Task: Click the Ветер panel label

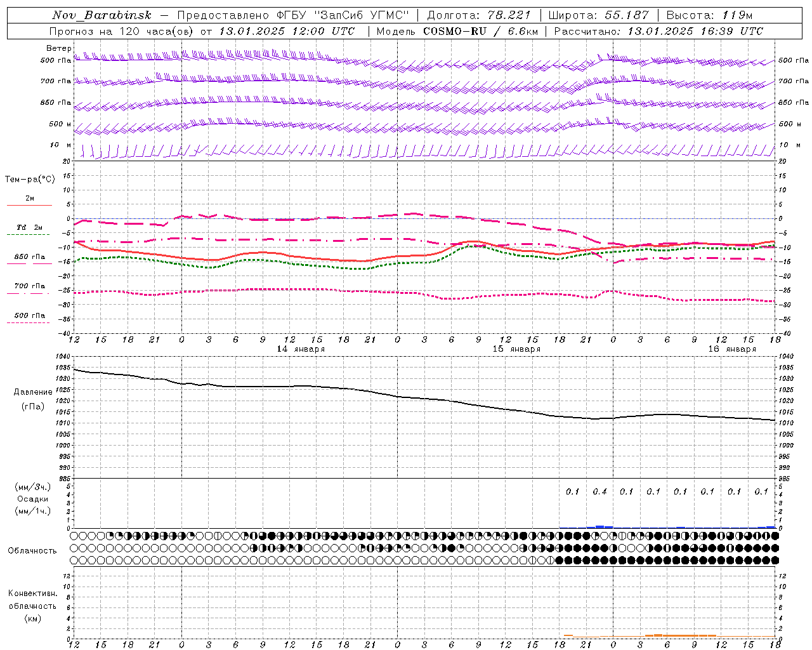Action: [58, 48]
